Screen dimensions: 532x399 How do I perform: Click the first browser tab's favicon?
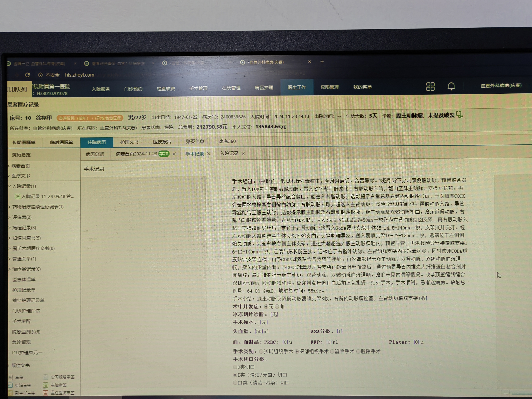[9, 64]
